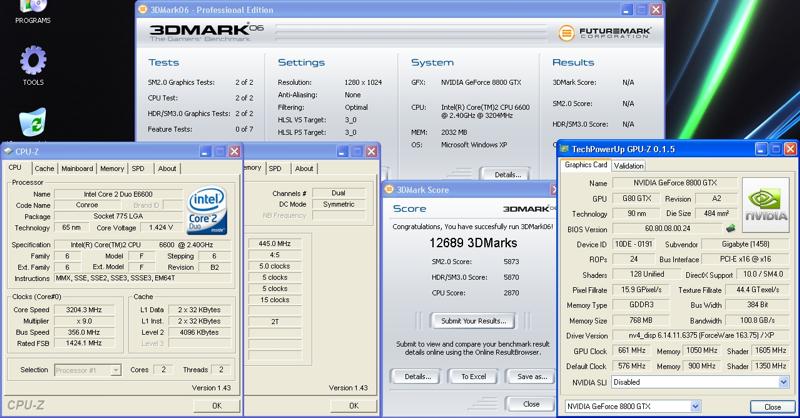This screenshot has width=800, height=418.
Task: Click Resolution 1280 x 1024 setting text
Action: tap(363, 82)
